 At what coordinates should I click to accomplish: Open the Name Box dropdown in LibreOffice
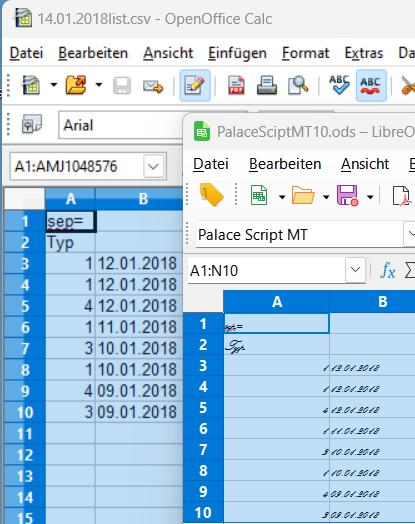355,270
